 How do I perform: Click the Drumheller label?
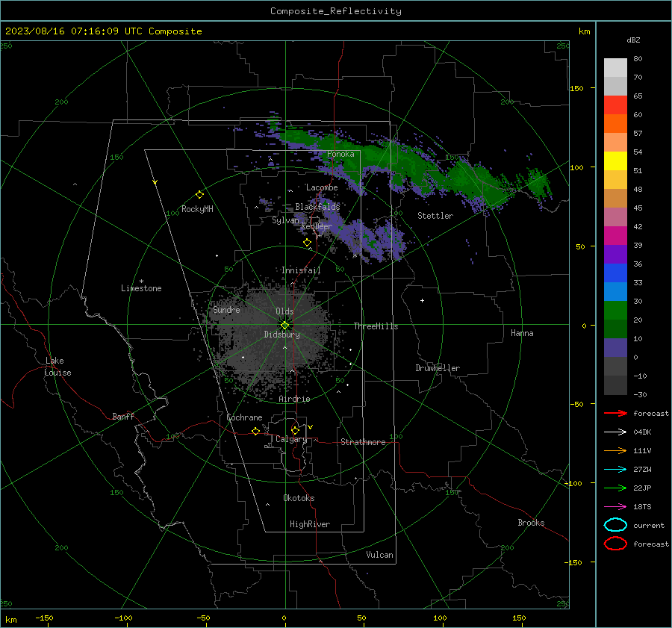pos(438,368)
